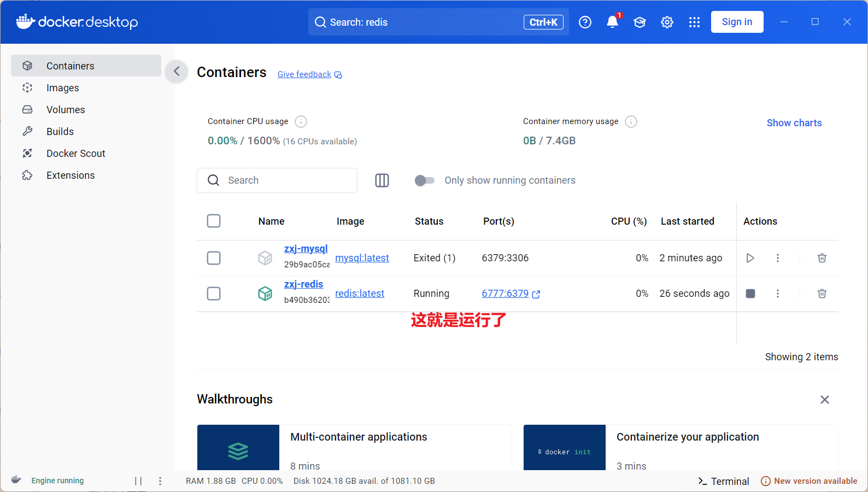Open Images in the sidebar
Screen dimensions: 868x492
[86, 87]
